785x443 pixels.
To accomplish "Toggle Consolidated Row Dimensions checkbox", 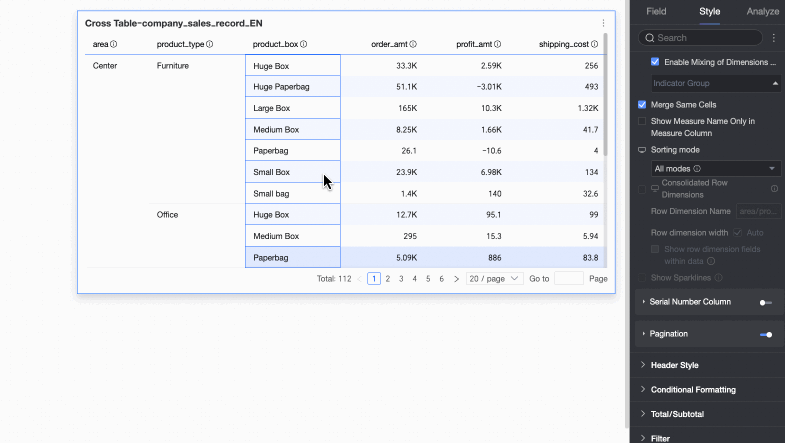I will tap(642, 189).
